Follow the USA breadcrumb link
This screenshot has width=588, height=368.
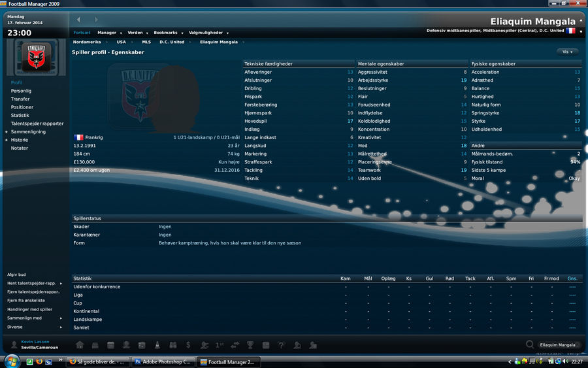coord(121,42)
